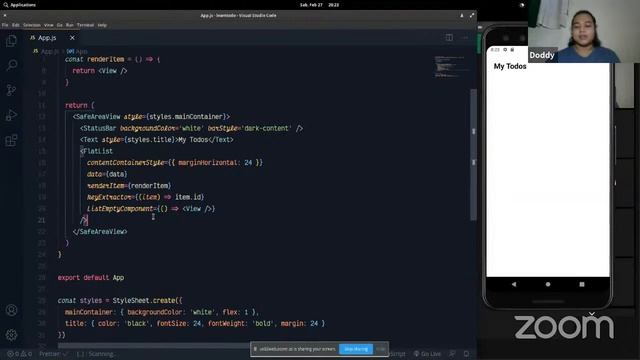Open the Accounts menu in the activity bar
The height and width of the screenshot is (360, 640).
pyautogui.click(x=11, y=310)
